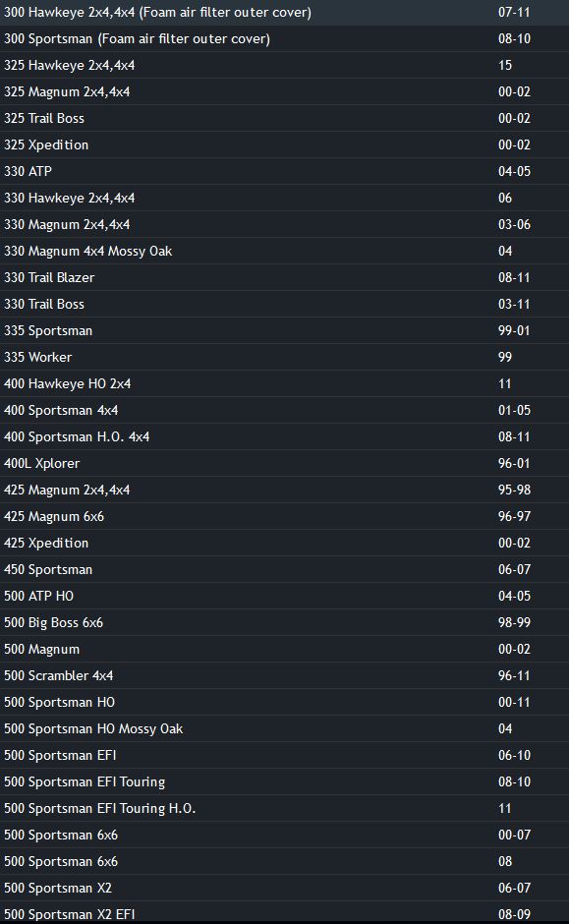Click the 425 Magnum 6x6 row
Viewport: 569px width, 924px height.
[285, 516]
